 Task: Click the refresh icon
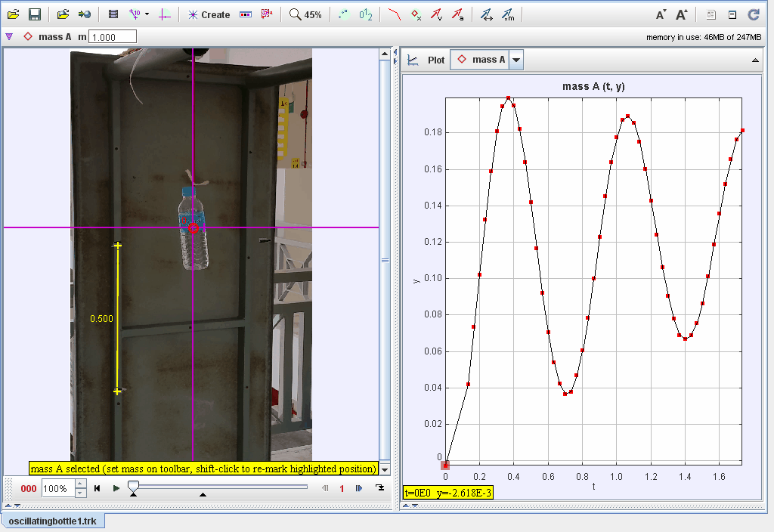coord(754,14)
